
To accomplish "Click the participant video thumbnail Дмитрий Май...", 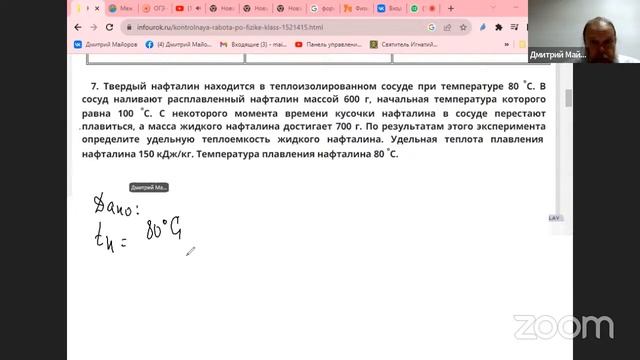I will [x=584, y=31].
